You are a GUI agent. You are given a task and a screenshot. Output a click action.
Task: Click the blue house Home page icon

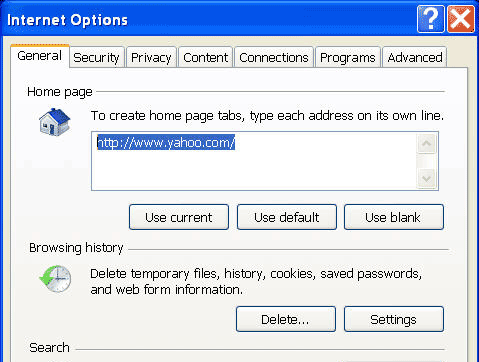pyautogui.click(x=54, y=122)
